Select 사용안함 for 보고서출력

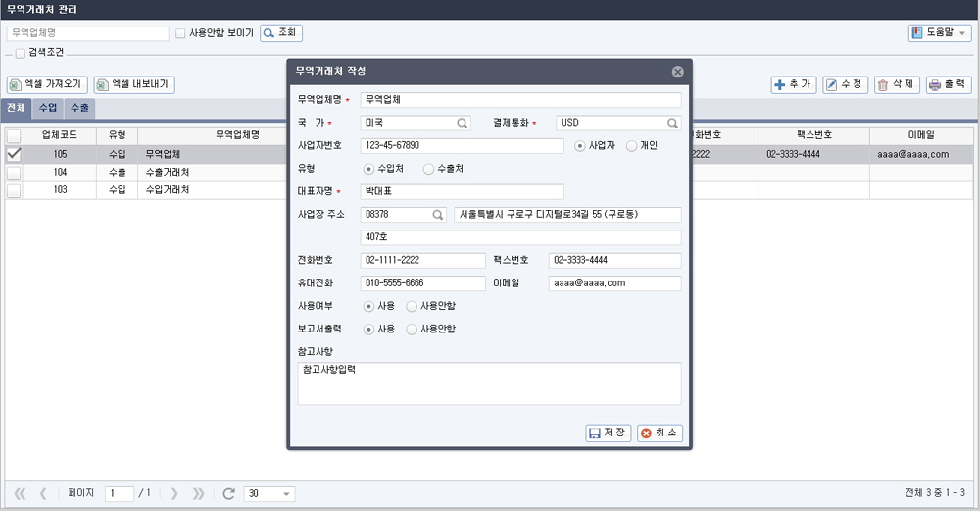coord(412,329)
